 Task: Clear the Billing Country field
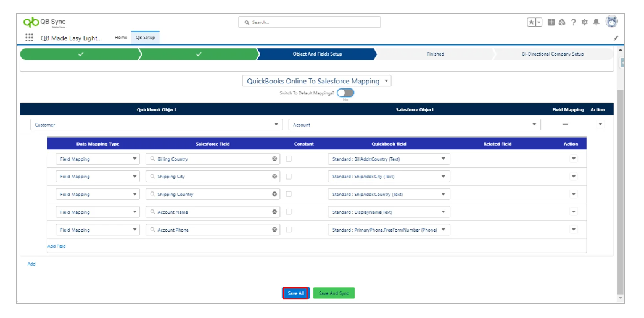tap(275, 159)
